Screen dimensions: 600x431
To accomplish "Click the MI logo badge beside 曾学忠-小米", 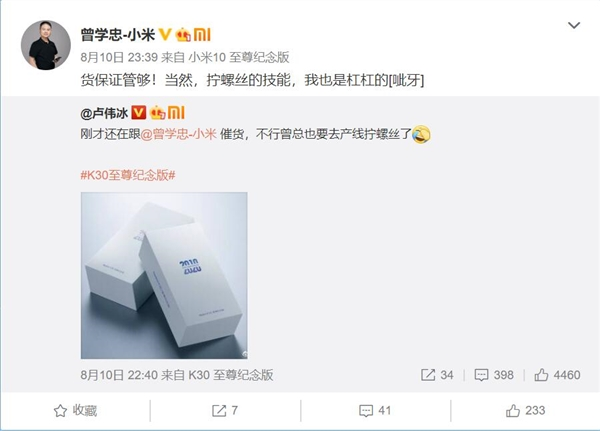I will point(202,34).
